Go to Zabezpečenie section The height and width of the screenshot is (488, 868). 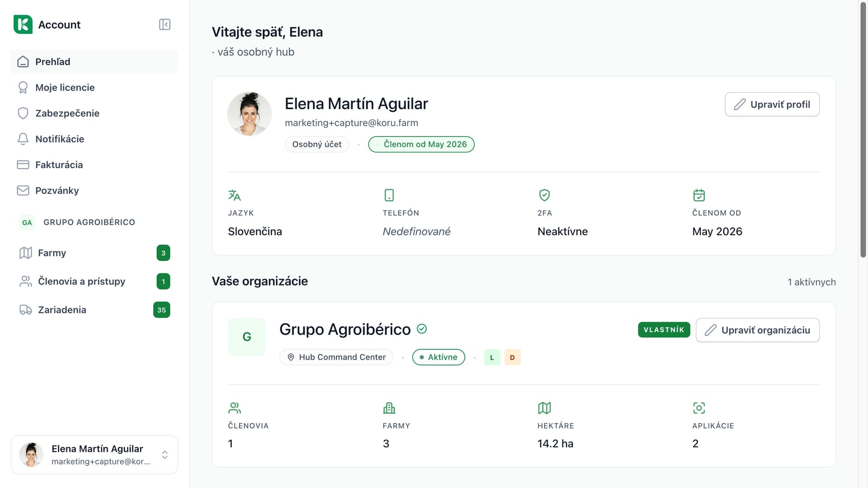(x=94, y=113)
